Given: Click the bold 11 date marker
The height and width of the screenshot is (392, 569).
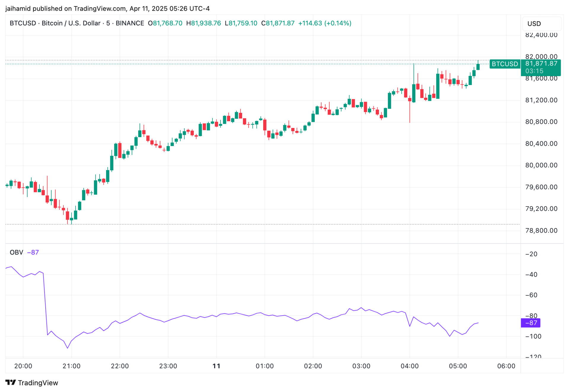Looking at the screenshot, I should 216,366.
